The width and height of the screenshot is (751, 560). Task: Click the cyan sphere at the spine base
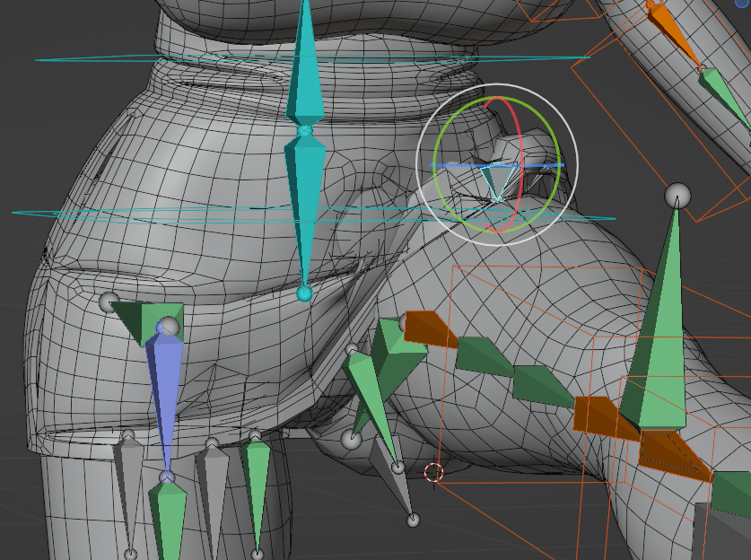[304, 293]
